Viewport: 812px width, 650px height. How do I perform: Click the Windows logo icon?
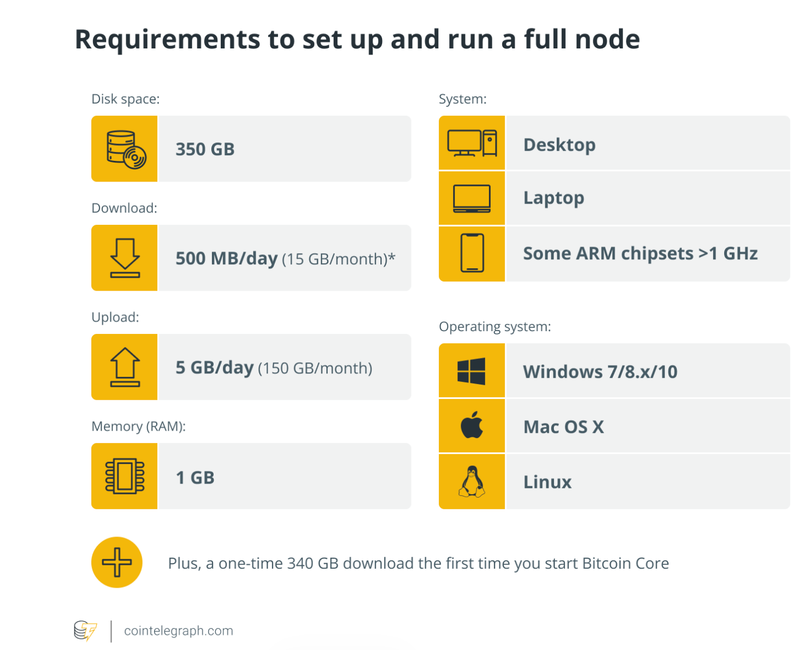tap(471, 371)
